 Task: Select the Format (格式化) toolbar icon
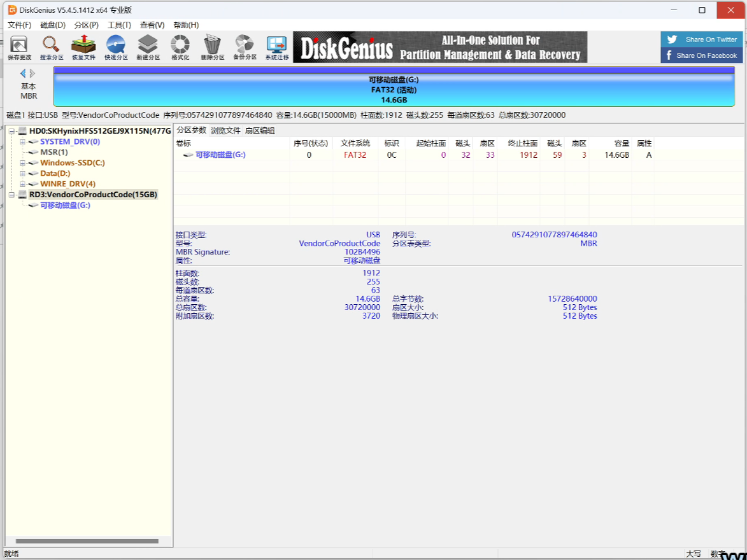[x=180, y=48]
